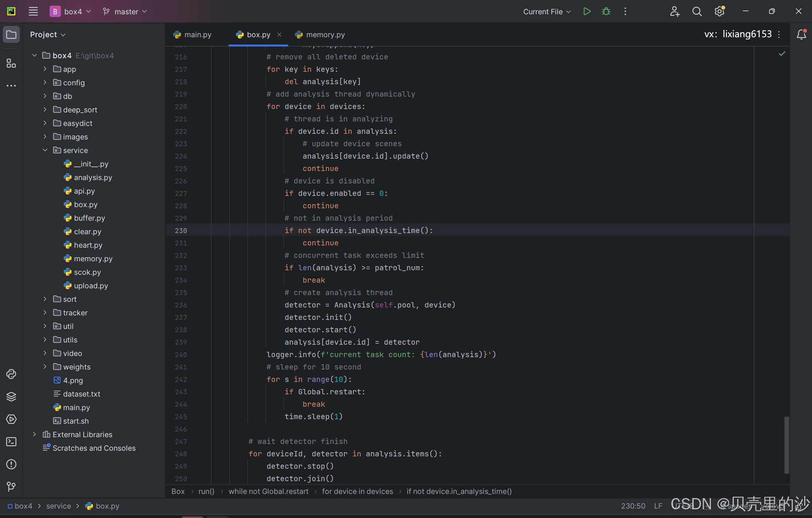Open IDE settings gear
The width and height of the screenshot is (812, 518).
point(720,12)
